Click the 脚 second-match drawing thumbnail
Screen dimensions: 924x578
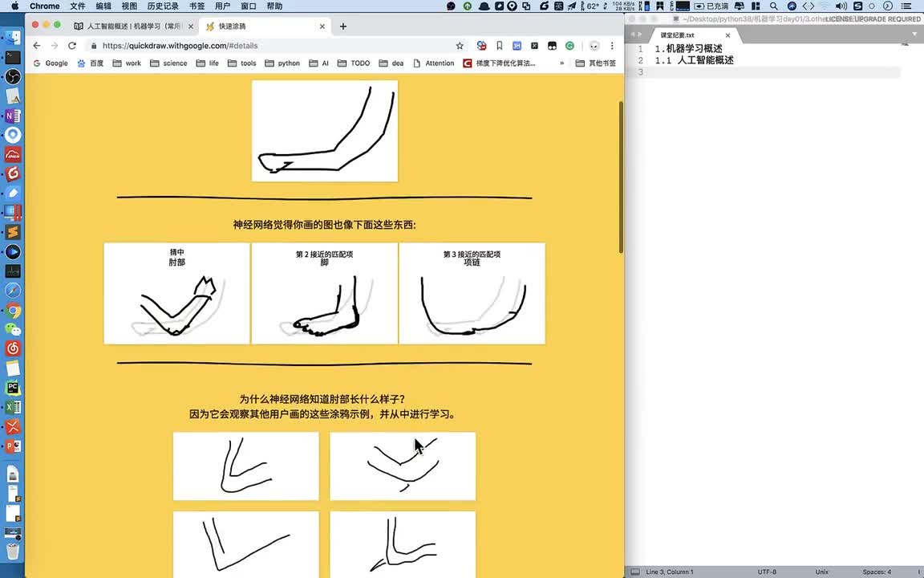pos(325,294)
